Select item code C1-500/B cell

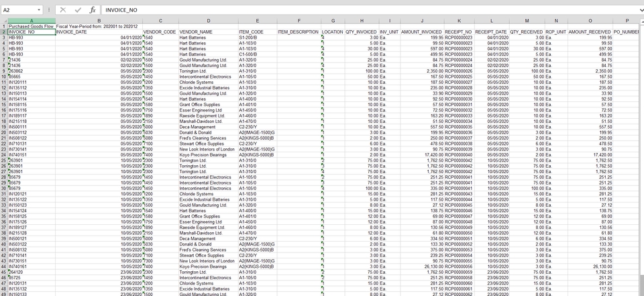pyautogui.click(x=258, y=54)
